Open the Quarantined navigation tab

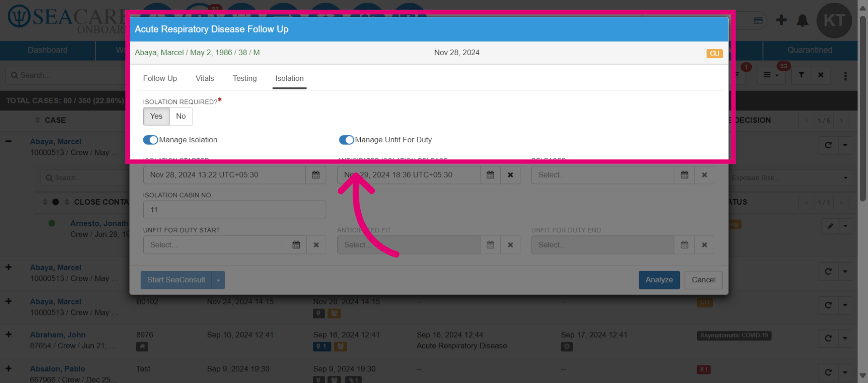pyautogui.click(x=810, y=50)
